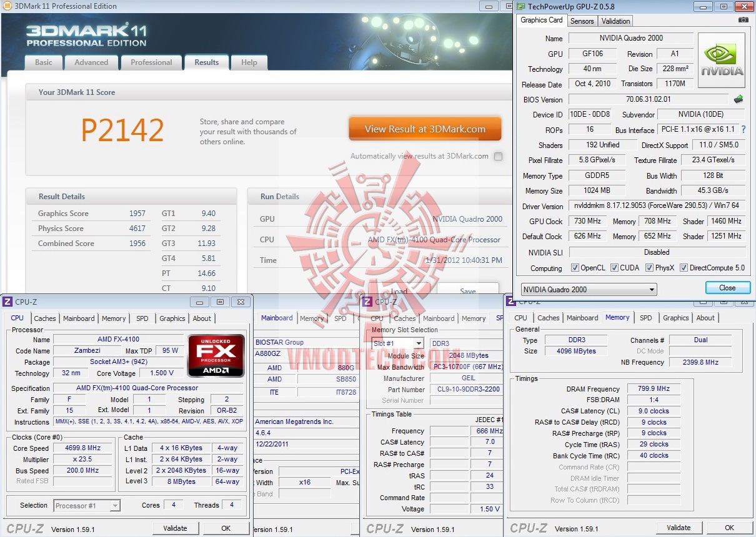Select the Graphics Card tab in GPU-Z
The image size is (756, 537).
click(542, 20)
